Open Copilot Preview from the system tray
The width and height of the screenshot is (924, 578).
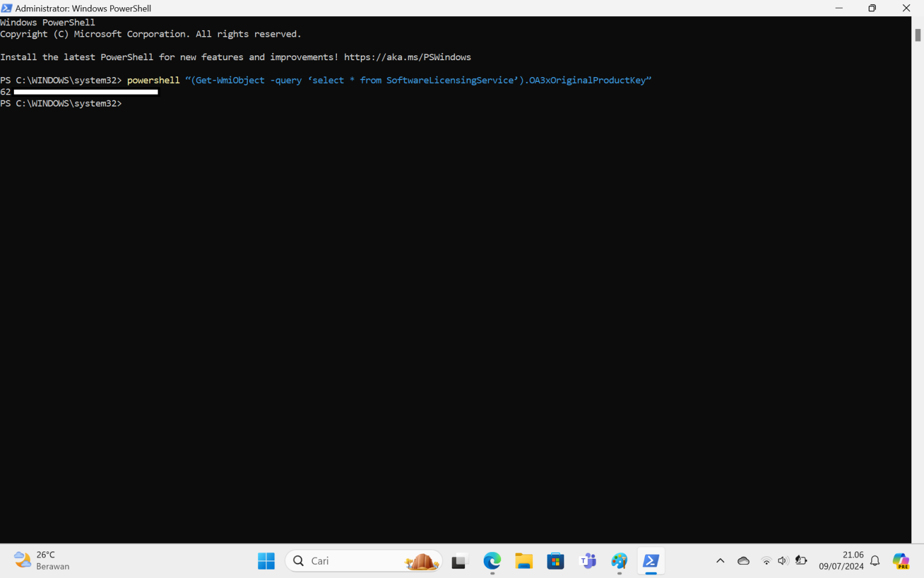pos(901,561)
